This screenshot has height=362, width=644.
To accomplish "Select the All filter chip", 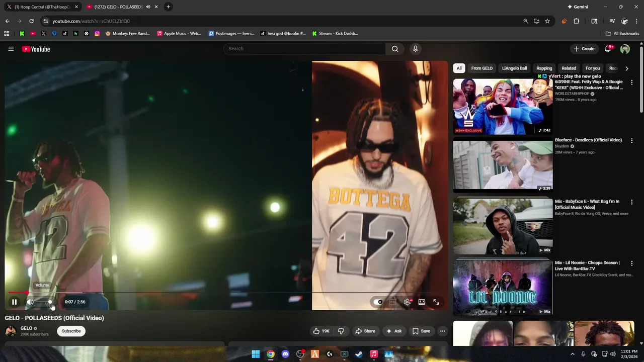I will [459, 68].
